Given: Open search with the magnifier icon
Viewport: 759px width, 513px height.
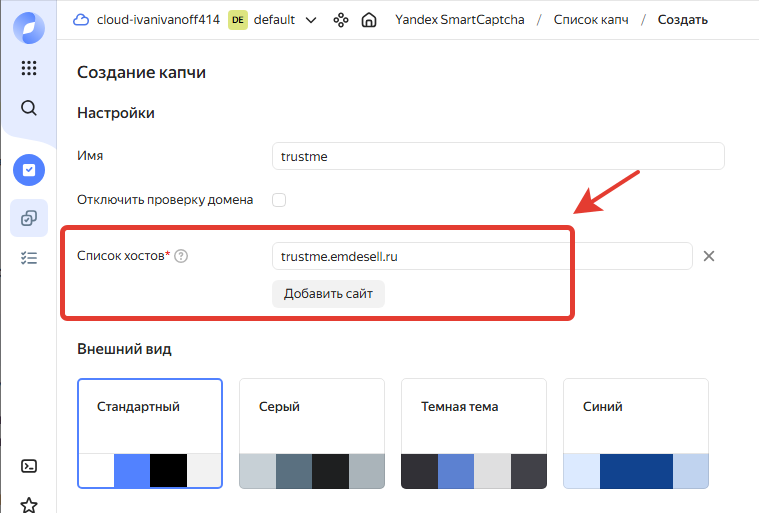Looking at the screenshot, I should coord(28,108).
